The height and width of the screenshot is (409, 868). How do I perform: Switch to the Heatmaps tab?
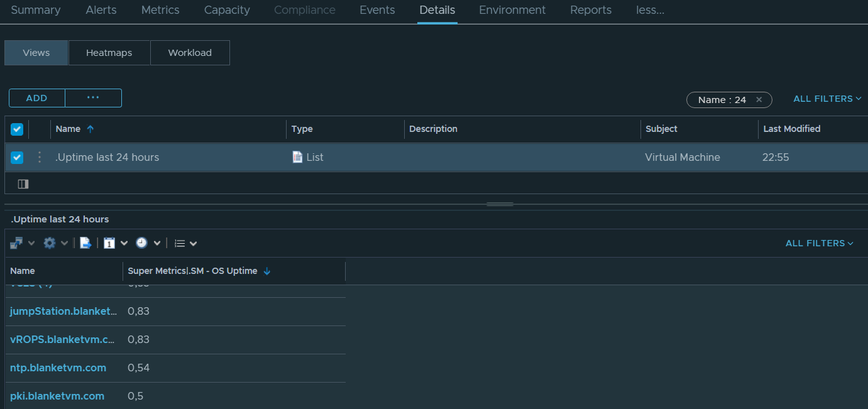click(109, 53)
